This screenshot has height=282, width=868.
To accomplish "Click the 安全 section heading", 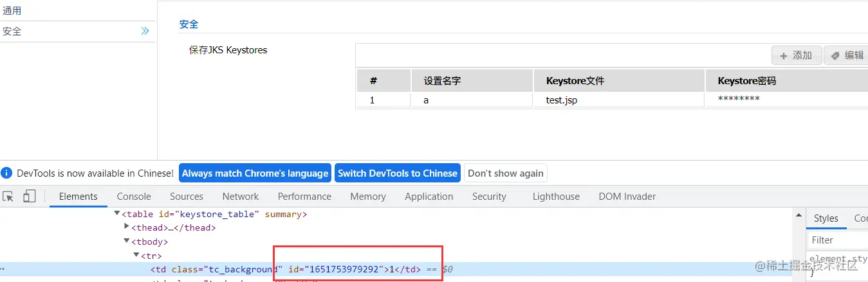I will [189, 24].
